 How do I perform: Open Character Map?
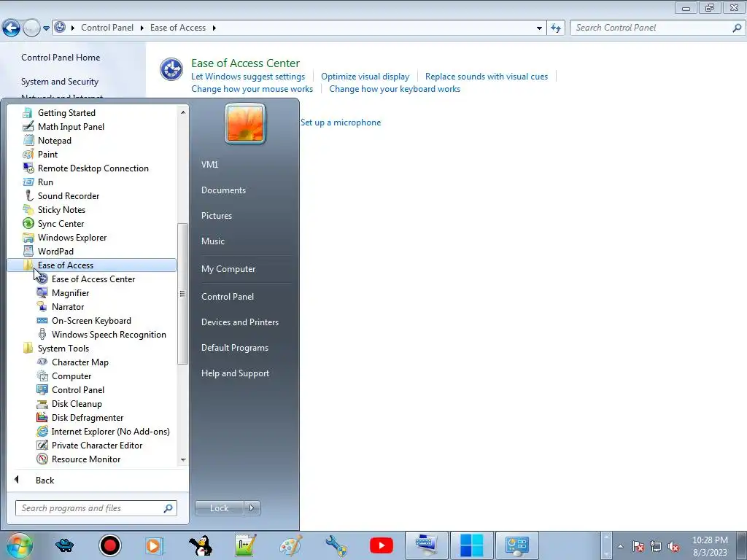coord(80,362)
